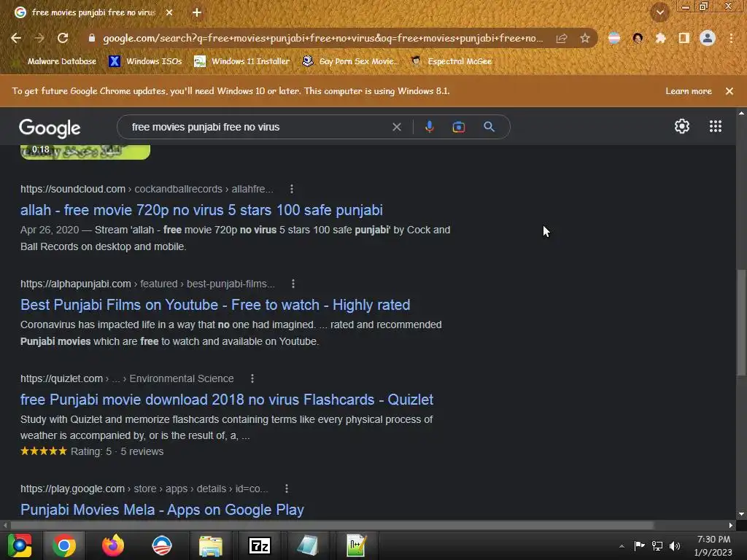Open 'Punjabi Movies Mela' Google Play result
Viewport: 747px width, 560px height.
click(162, 510)
